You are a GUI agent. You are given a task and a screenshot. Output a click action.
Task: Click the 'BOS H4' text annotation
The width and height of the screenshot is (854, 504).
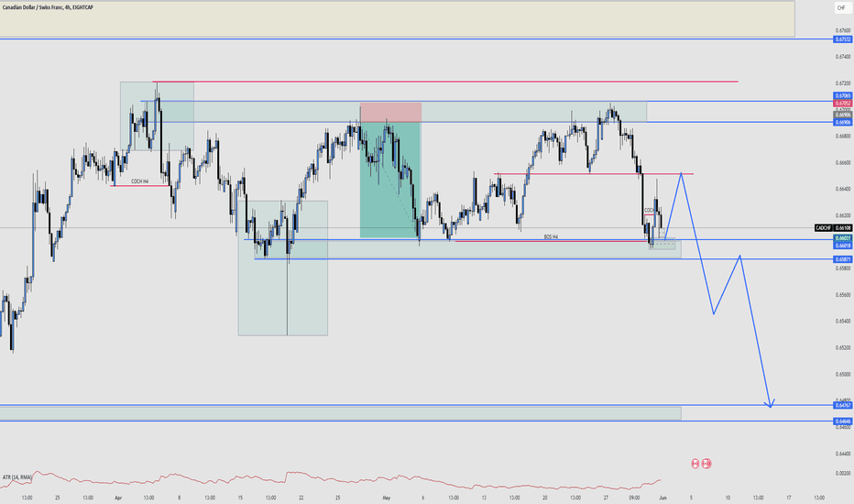[x=551, y=237]
